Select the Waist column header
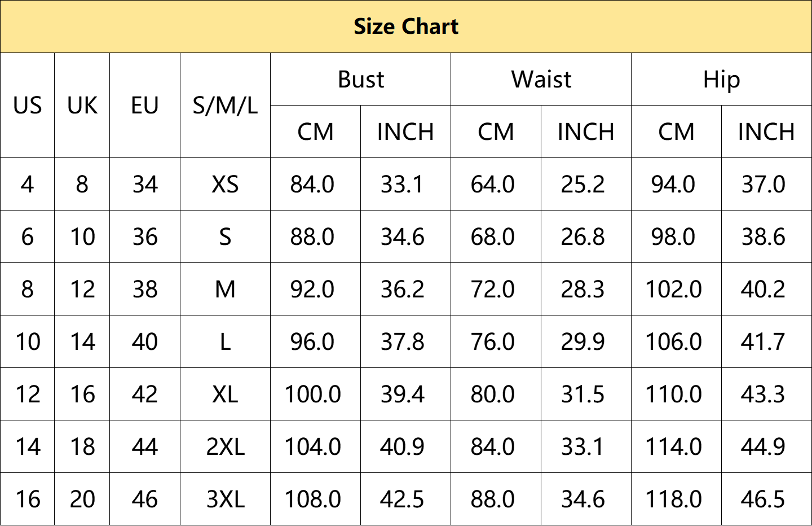The height and width of the screenshot is (526, 812). click(541, 80)
